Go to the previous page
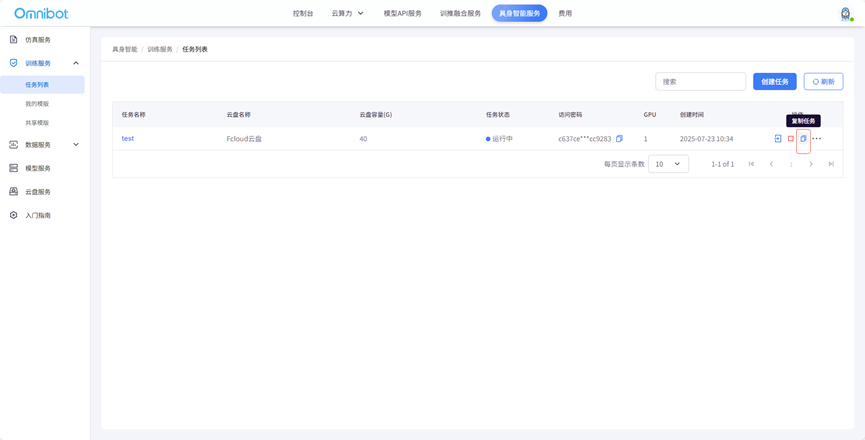 pos(771,164)
